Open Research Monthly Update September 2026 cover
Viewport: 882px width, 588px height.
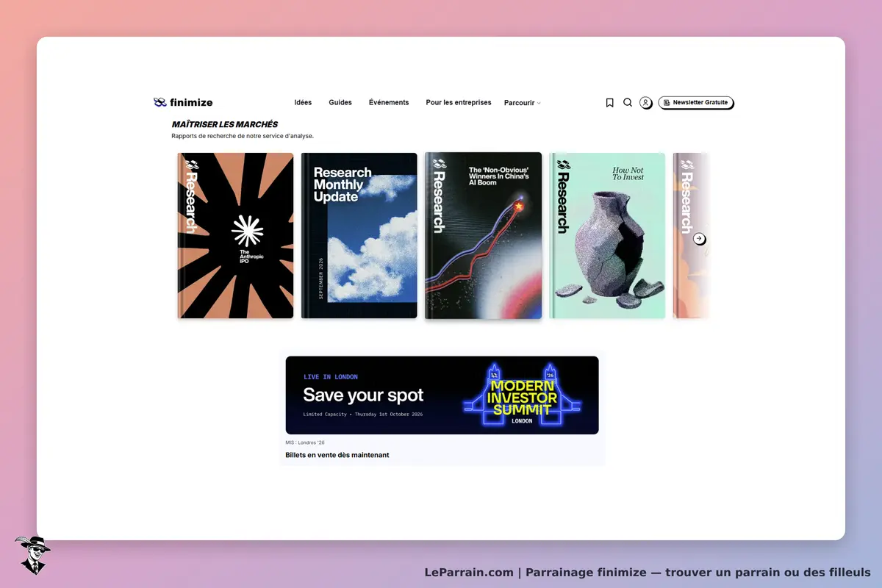coord(359,235)
